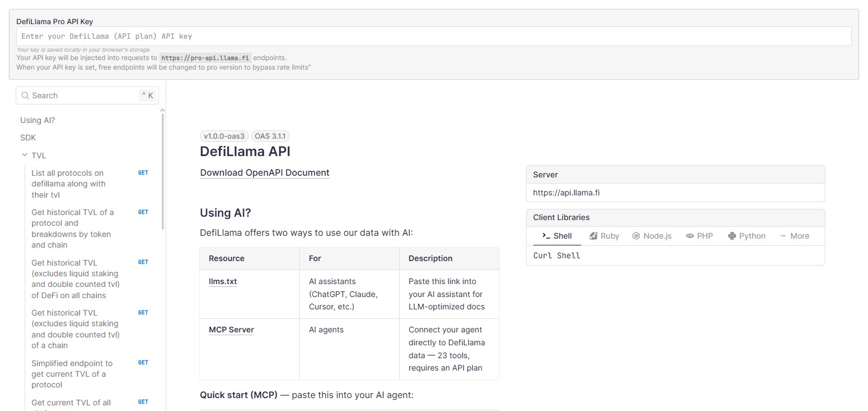The height and width of the screenshot is (411, 868).
Task: Click the DefiLlama Pro API key field
Action: [x=434, y=36]
